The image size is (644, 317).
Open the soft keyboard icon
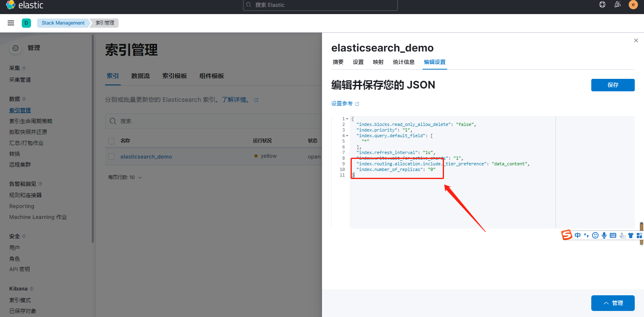[x=613, y=235]
